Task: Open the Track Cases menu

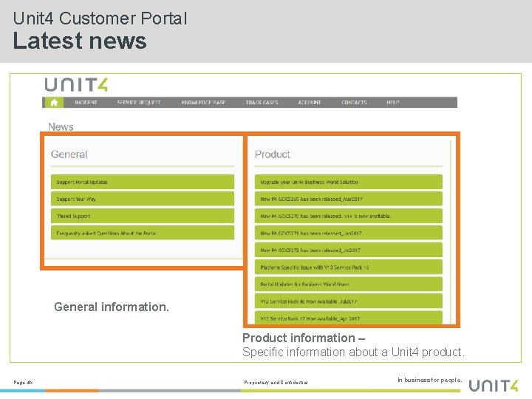Action: tap(262, 103)
